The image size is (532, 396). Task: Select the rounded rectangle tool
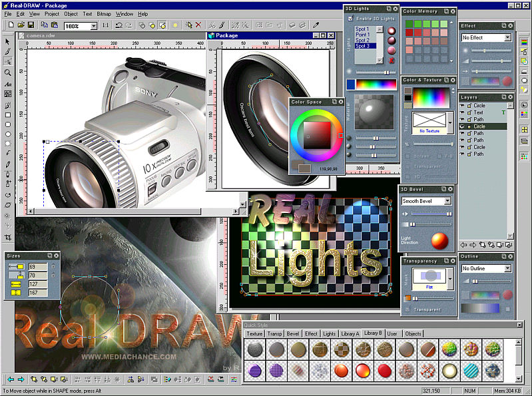tap(8, 124)
